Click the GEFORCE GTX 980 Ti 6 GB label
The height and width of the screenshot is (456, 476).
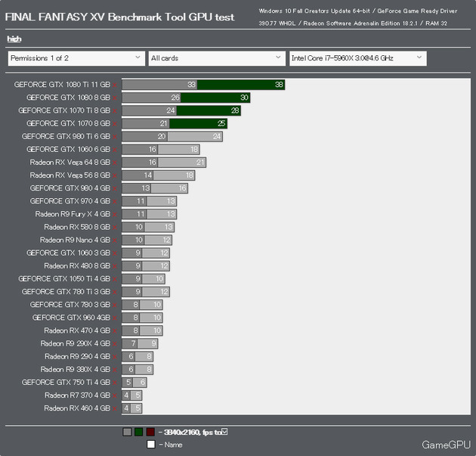(66, 136)
